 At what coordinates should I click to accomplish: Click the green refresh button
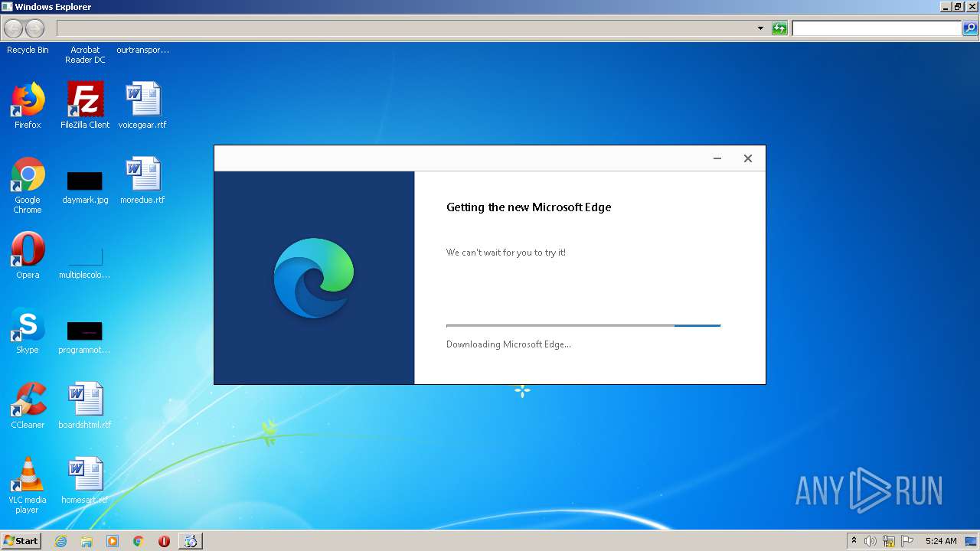coord(779,28)
